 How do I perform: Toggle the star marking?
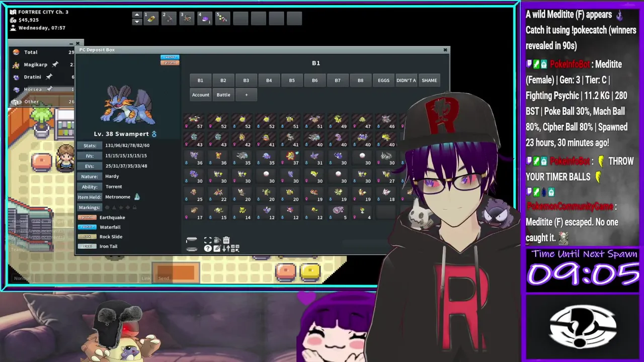(121, 207)
